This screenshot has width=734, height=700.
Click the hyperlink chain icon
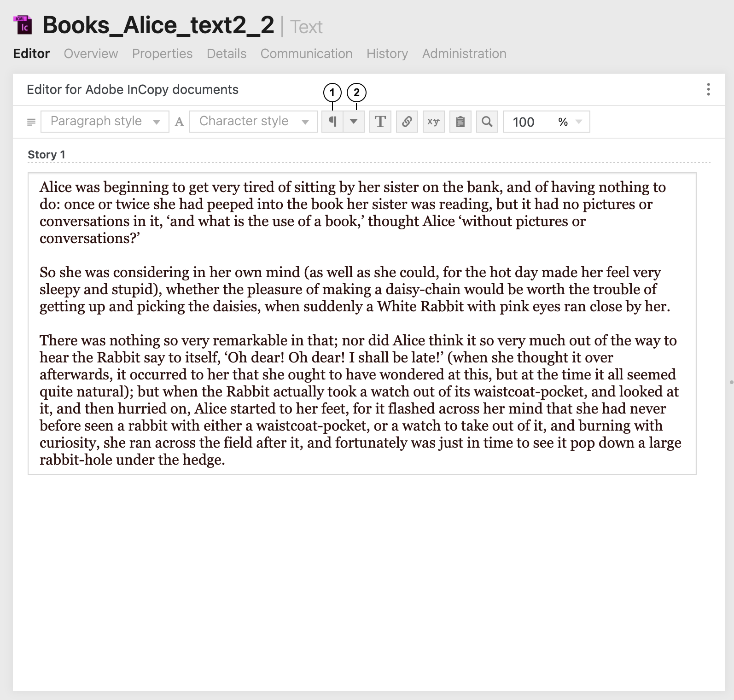[407, 122]
